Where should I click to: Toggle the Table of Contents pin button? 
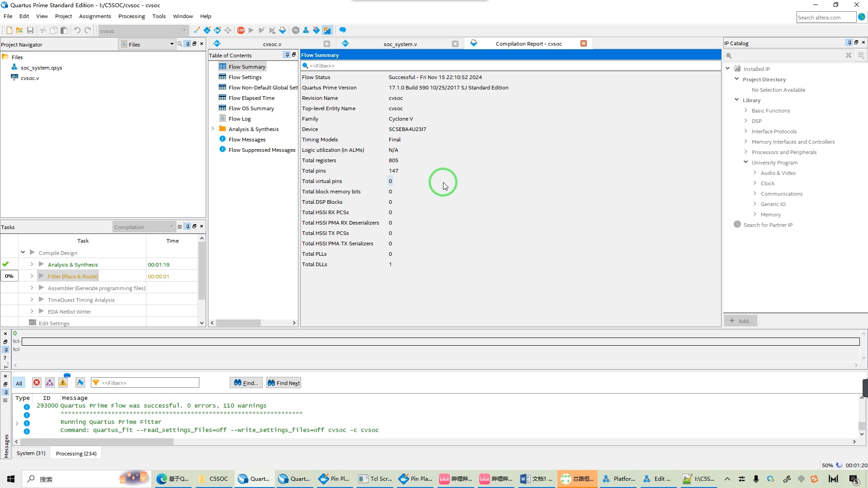click(x=287, y=55)
